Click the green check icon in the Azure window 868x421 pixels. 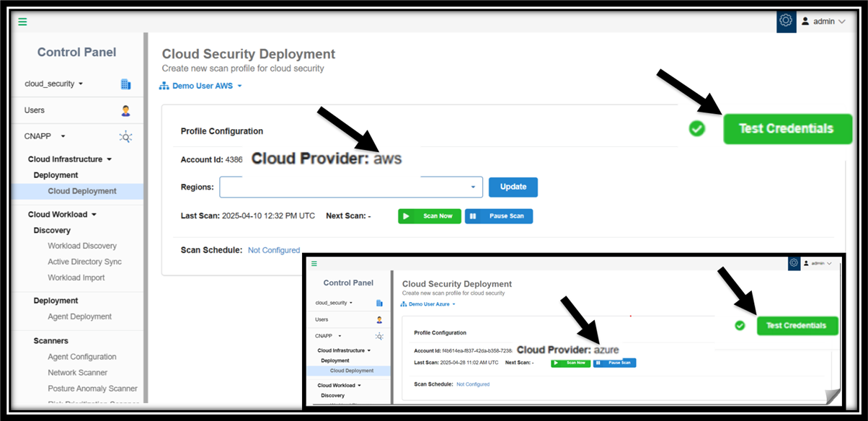740,326
